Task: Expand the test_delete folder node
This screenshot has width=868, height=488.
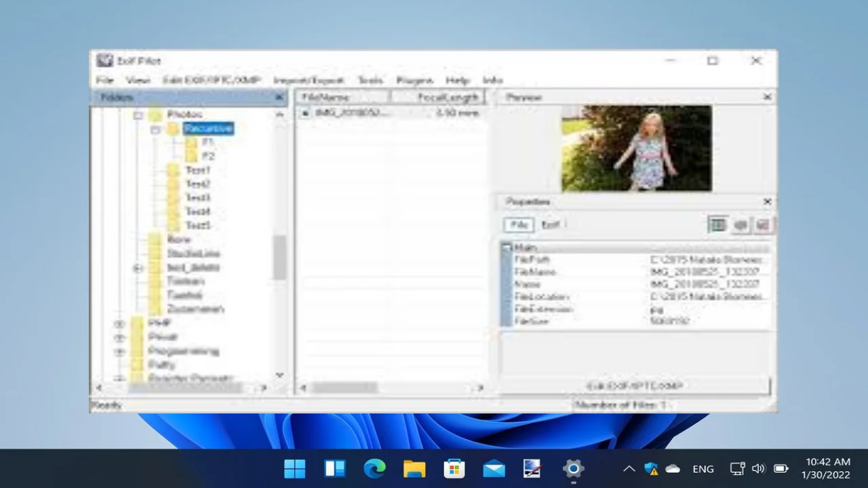Action: (138, 268)
